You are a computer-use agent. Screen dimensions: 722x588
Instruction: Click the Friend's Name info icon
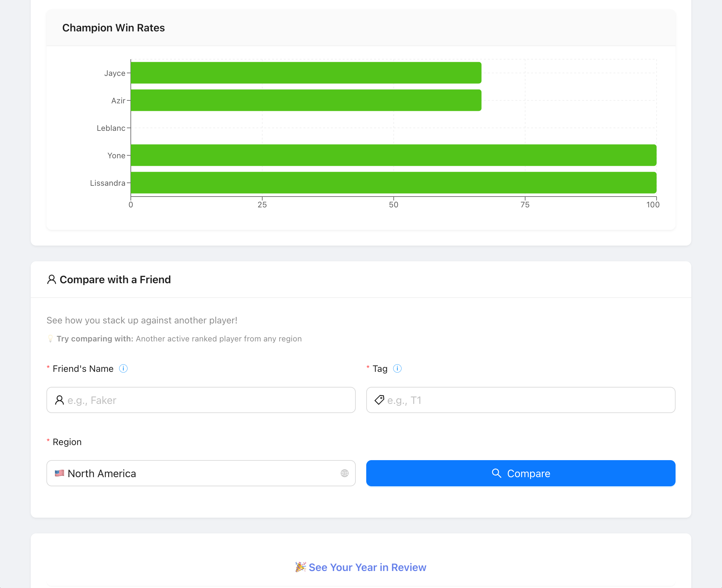coord(123,369)
